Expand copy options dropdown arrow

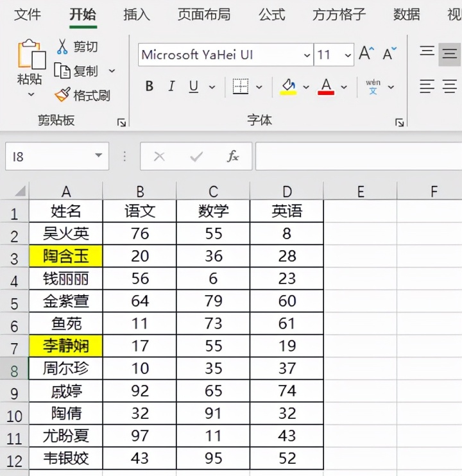(x=112, y=71)
